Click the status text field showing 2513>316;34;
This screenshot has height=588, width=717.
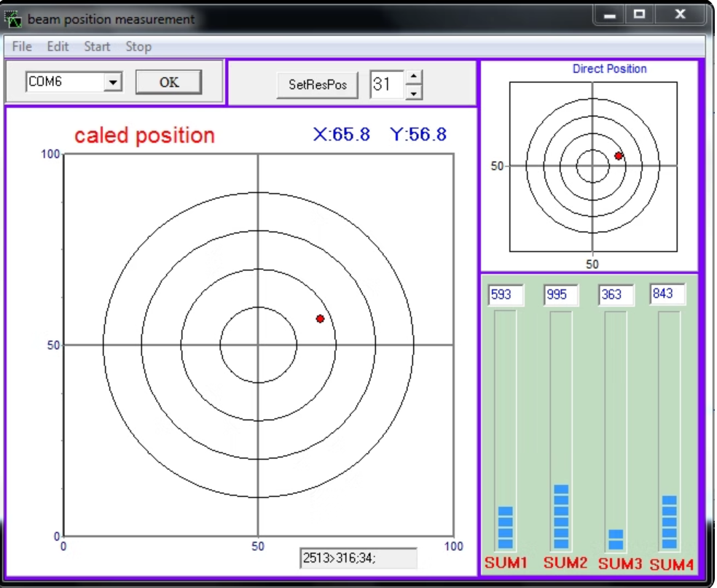click(x=358, y=558)
